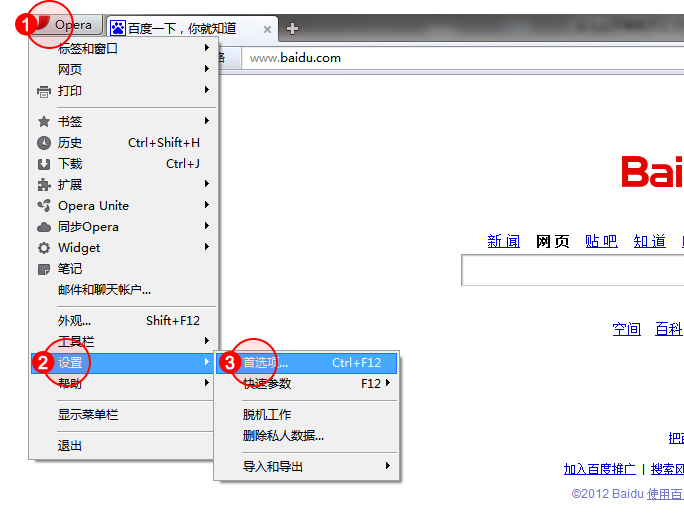Click the Opera Unite share icon
The height and width of the screenshot is (523, 684).
(44, 206)
